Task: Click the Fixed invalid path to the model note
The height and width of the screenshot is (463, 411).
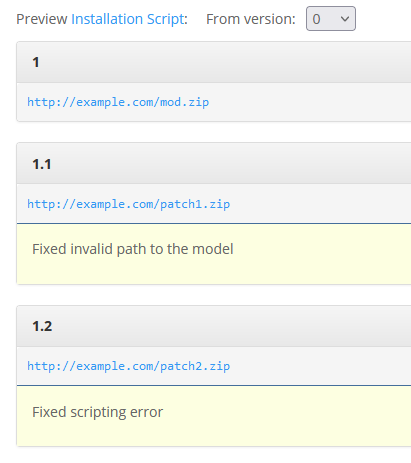Action: tap(133, 249)
